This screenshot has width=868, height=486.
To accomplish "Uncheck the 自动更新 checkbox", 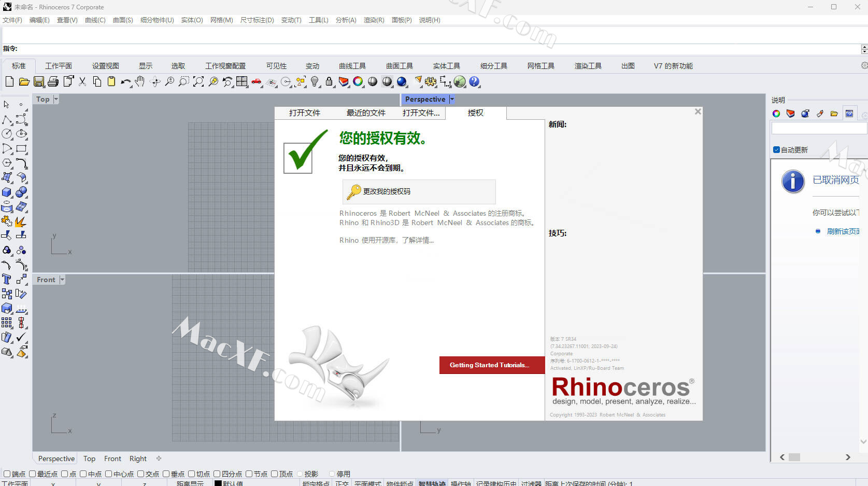I will pos(776,150).
